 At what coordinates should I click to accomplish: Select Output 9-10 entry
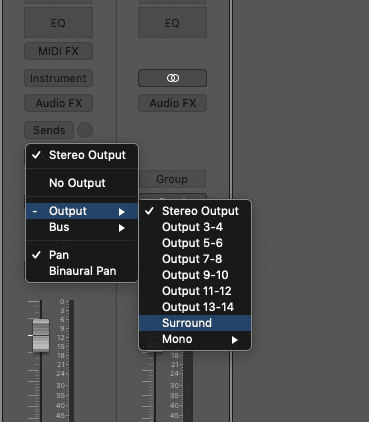pyautogui.click(x=195, y=275)
